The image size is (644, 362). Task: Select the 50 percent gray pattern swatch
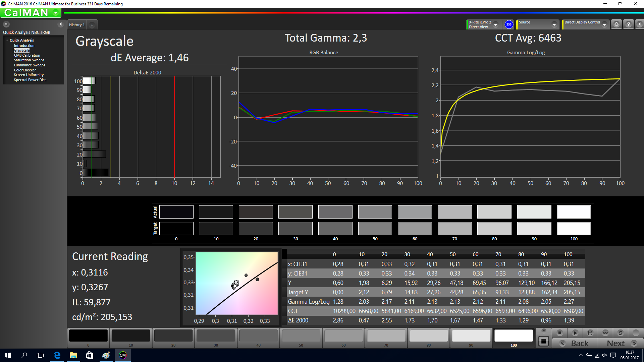(x=301, y=336)
